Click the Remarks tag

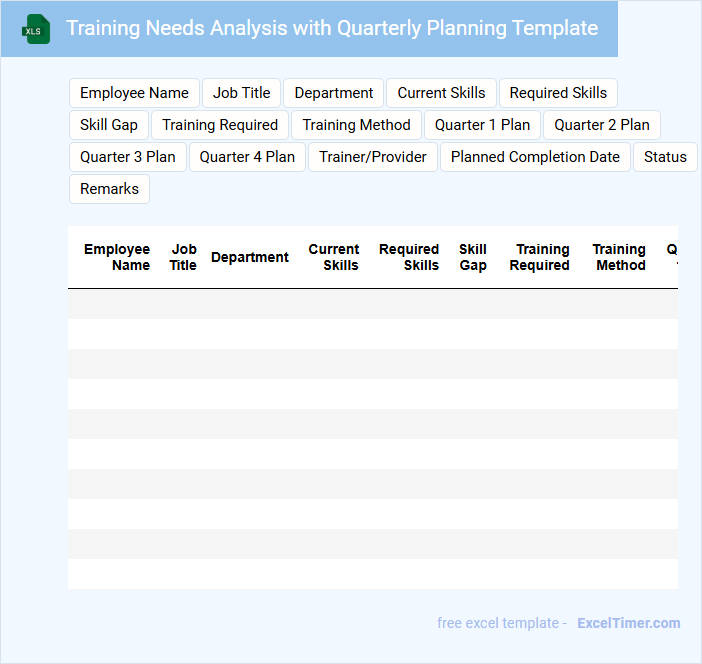click(x=109, y=189)
